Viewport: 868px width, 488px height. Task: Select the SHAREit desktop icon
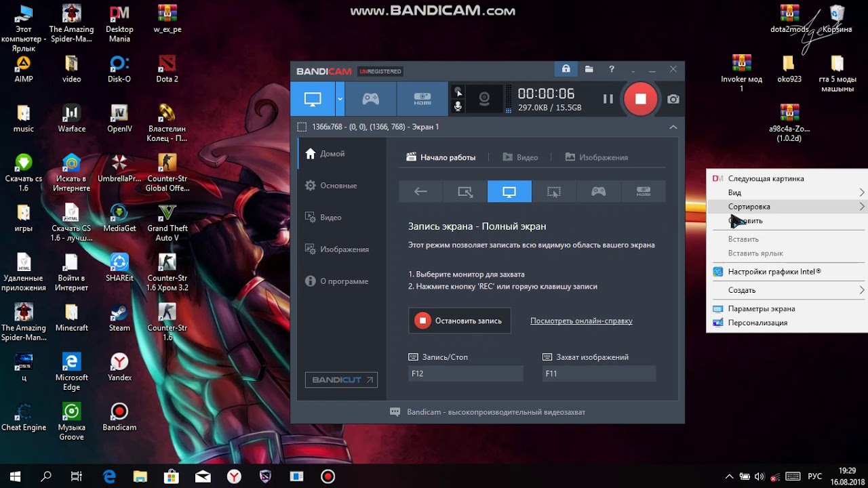click(119, 268)
